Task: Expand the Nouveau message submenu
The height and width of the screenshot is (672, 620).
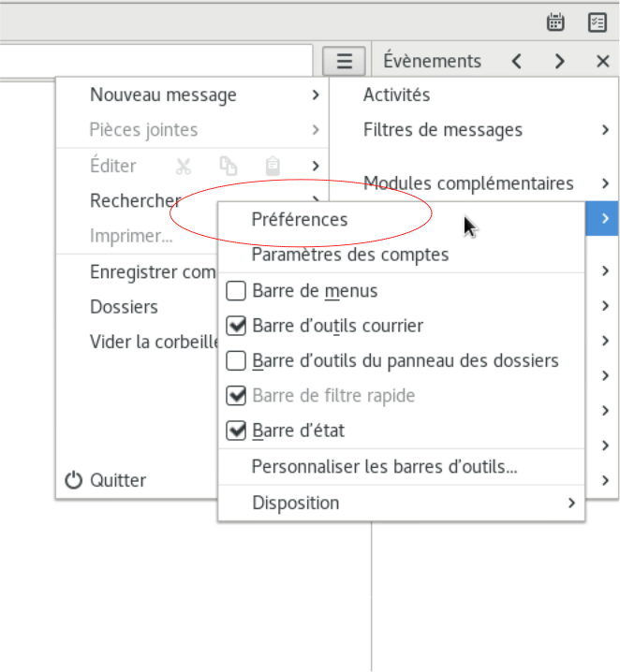Action: pyautogui.click(x=193, y=95)
